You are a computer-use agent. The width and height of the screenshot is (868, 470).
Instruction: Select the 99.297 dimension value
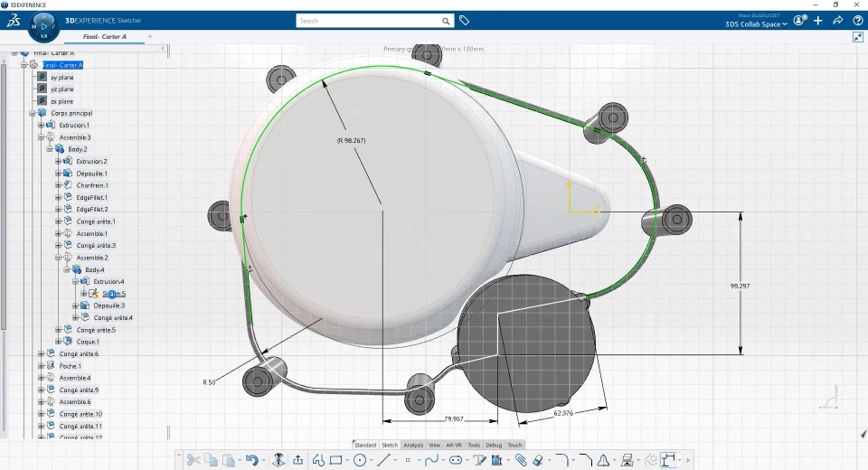click(x=741, y=286)
